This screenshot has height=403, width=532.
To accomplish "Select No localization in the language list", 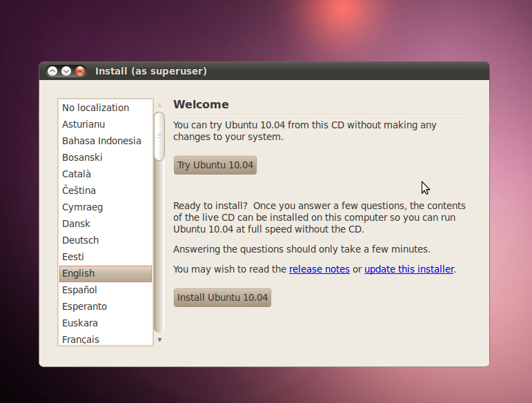I will pos(106,108).
